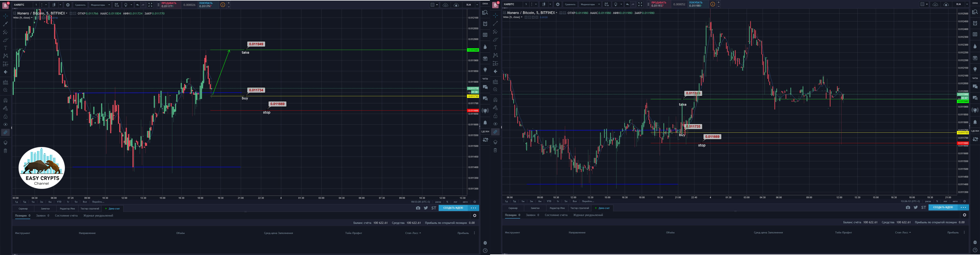
Task: Open the ideas lightbulb panel in middle sidebar
Action: coord(485,70)
